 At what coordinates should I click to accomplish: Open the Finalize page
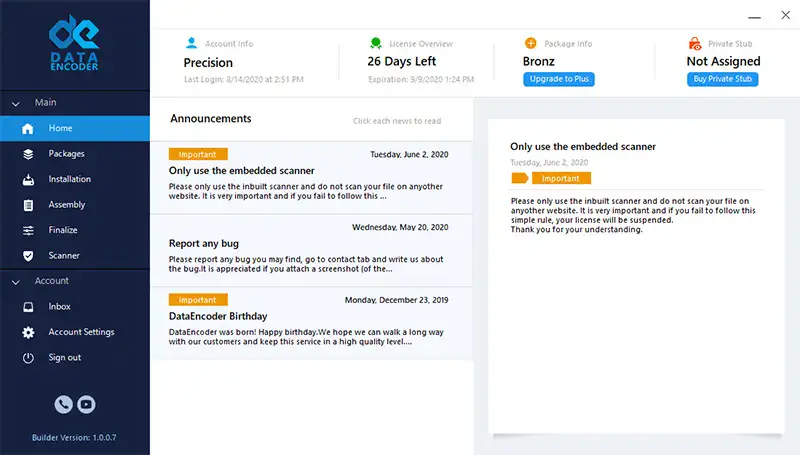75,231
